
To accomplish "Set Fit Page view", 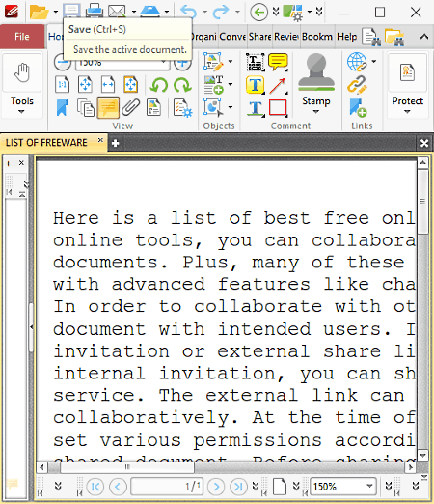I will [x=85, y=85].
